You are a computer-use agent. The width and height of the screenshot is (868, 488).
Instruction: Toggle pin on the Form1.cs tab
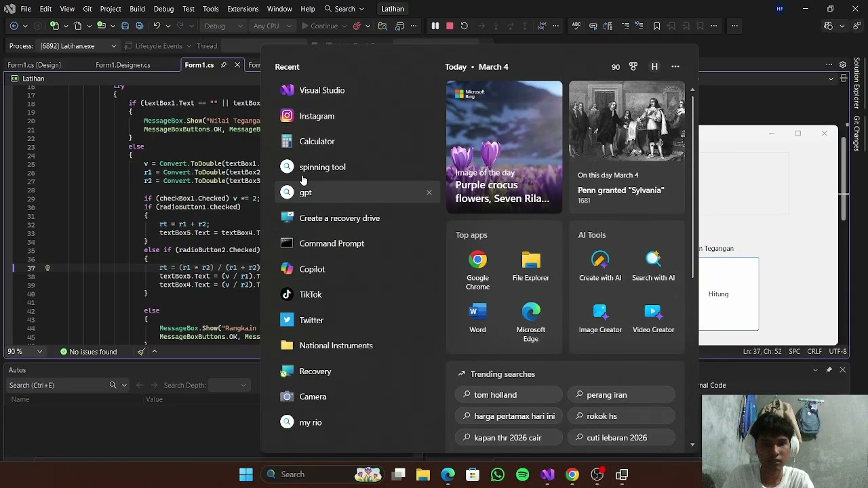(223, 65)
